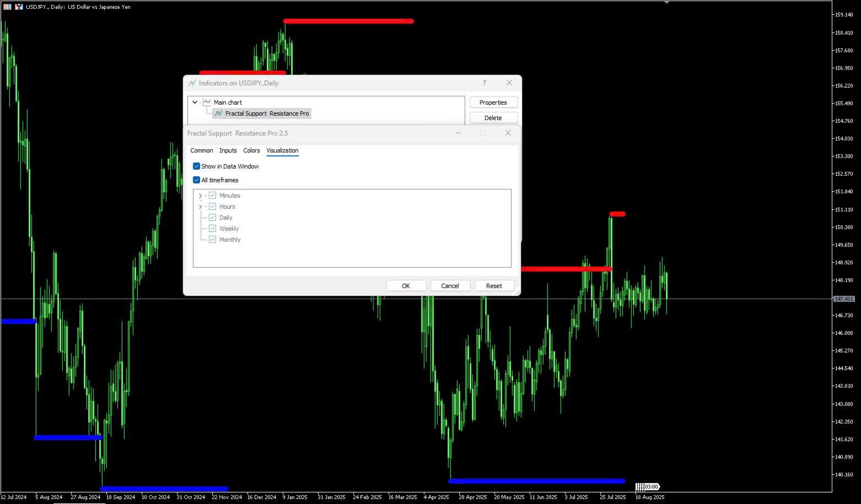Click the Minutes label in timeframe list
Viewport: 861px width, 504px height.
click(x=229, y=196)
